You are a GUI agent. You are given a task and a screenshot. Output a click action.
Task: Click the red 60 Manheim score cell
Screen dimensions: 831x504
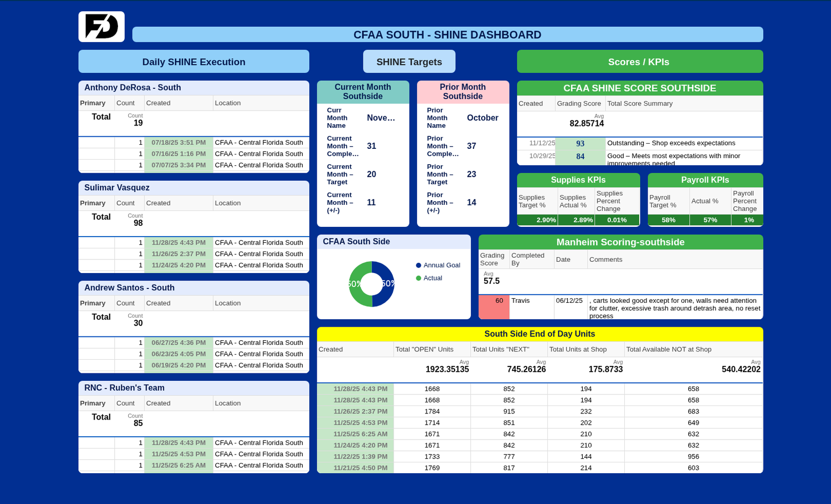pos(494,307)
